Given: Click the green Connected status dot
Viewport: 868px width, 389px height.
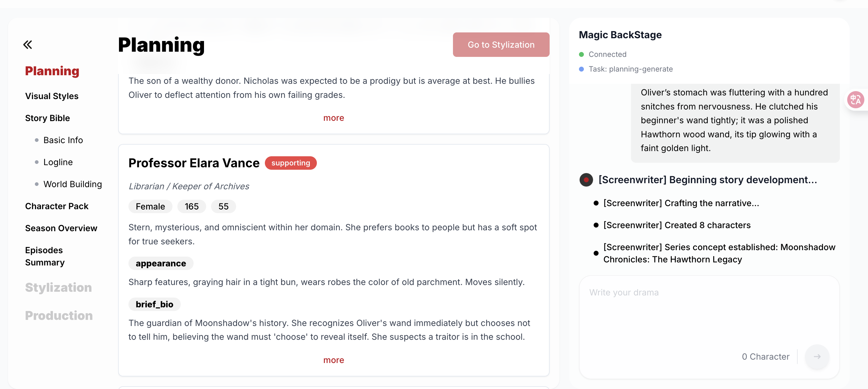Looking at the screenshot, I should [581, 54].
